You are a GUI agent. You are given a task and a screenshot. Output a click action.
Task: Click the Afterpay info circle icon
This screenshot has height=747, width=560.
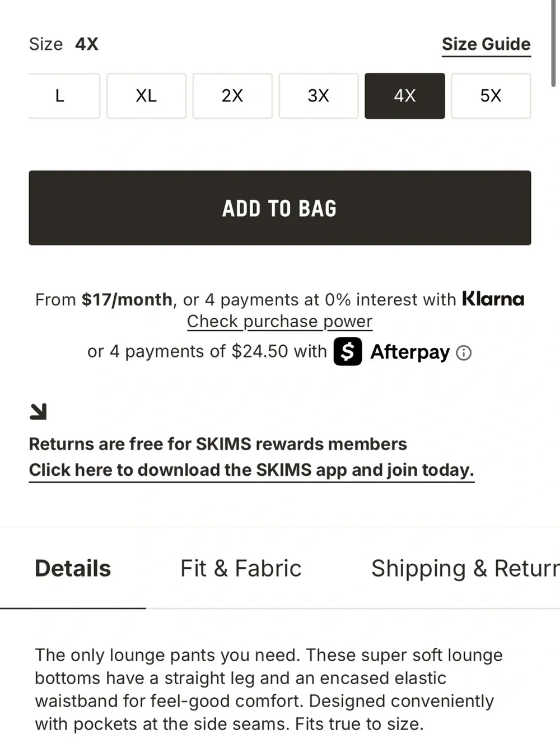(x=464, y=352)
